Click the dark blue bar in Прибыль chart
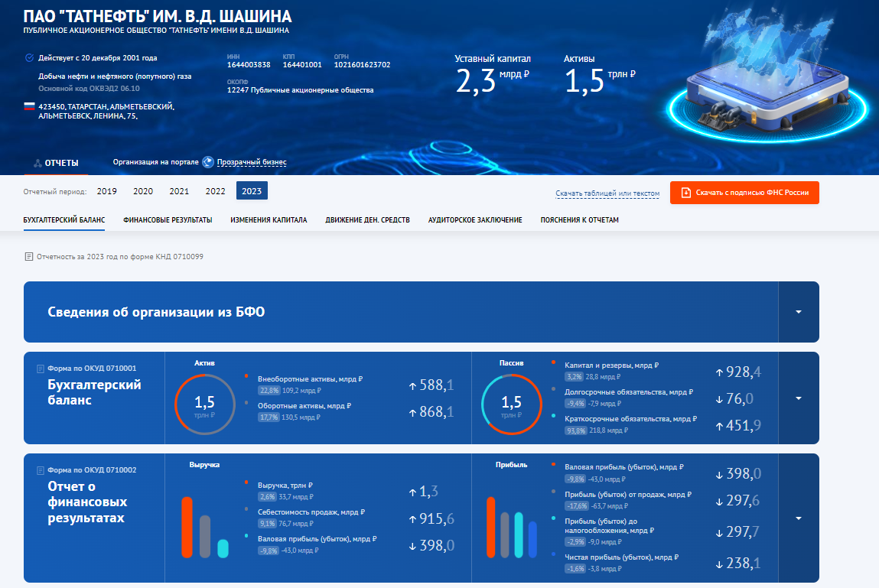 tap(532, 539)
